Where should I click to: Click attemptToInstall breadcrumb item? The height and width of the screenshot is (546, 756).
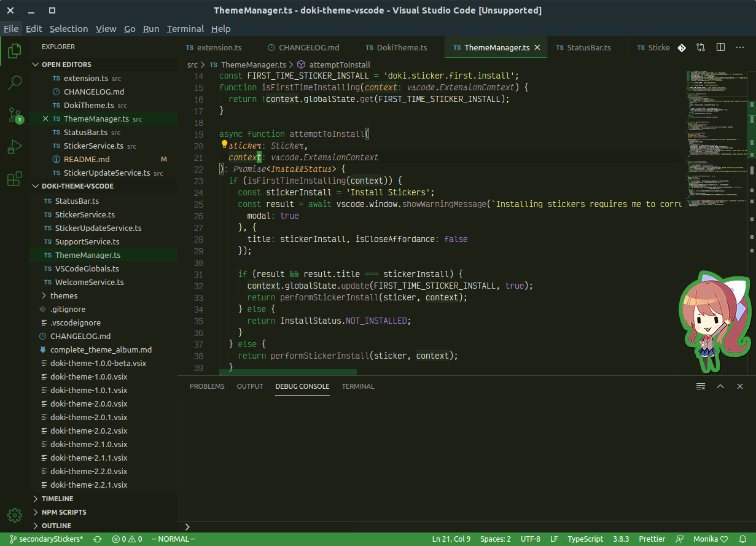[333, 64]
